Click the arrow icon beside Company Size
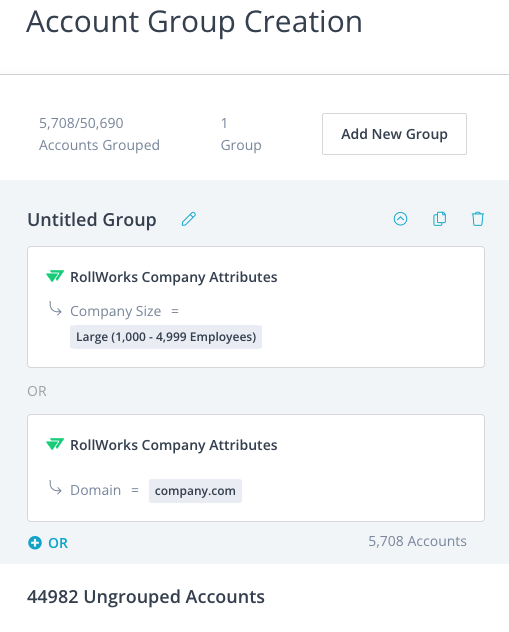This screenshot has height=632, width=509. (55, 309)
